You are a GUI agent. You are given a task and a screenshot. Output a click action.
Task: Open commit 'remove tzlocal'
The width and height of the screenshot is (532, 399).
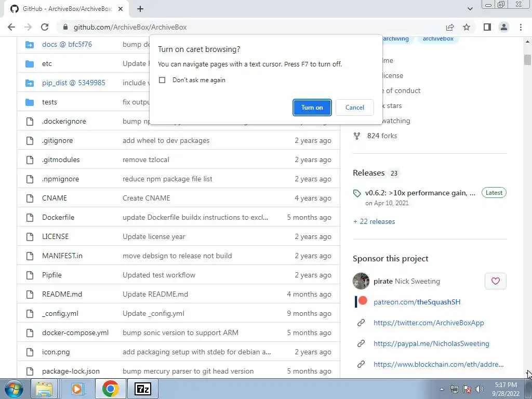[x=146, y=160]
